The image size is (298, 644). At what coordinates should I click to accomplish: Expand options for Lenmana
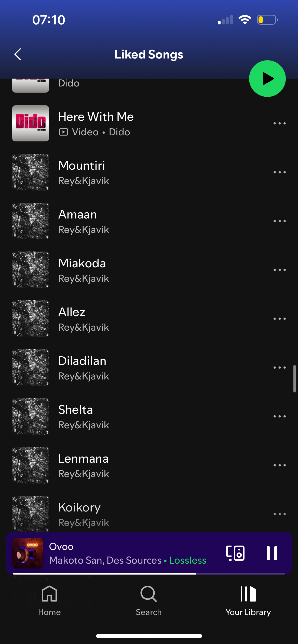pos(279,465)
